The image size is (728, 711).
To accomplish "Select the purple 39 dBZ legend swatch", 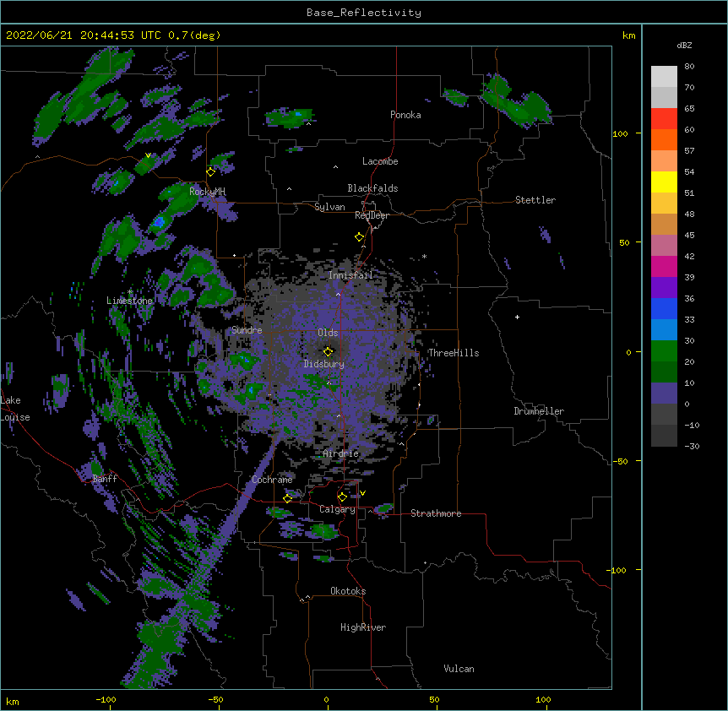I will [x=664, y=287].
